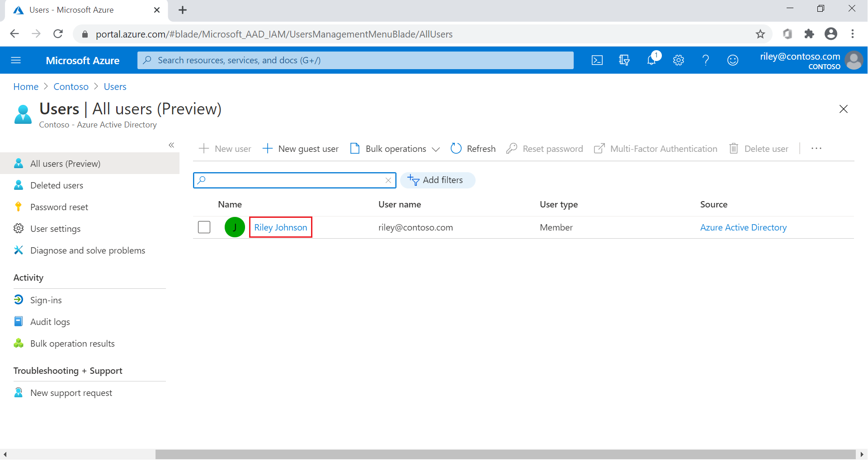Open the Help question mark
Viewport: 868px width, 461px height.
pyautogui.click(x=706, y=60)
